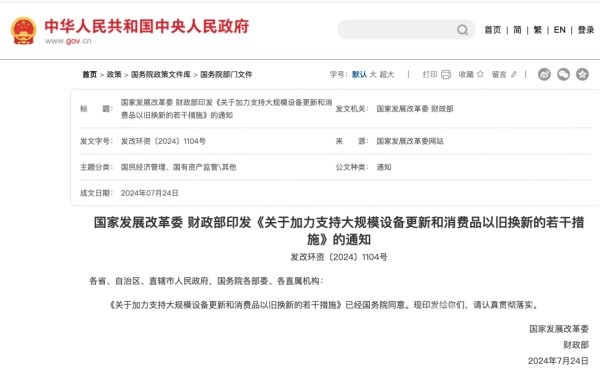The image size is (600, 373).
Task: Click the favorite star icon next to 收藏
Action: coord(480,74)
